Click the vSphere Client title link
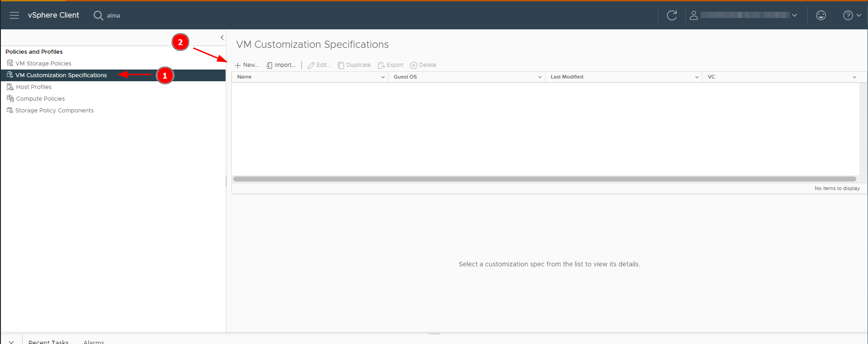The height and width of the screenshot is (344, 868). (53, 15)
